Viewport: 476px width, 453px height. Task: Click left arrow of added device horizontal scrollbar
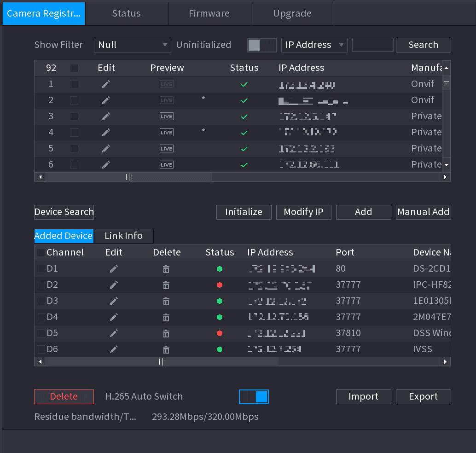[x=40, y=361]
